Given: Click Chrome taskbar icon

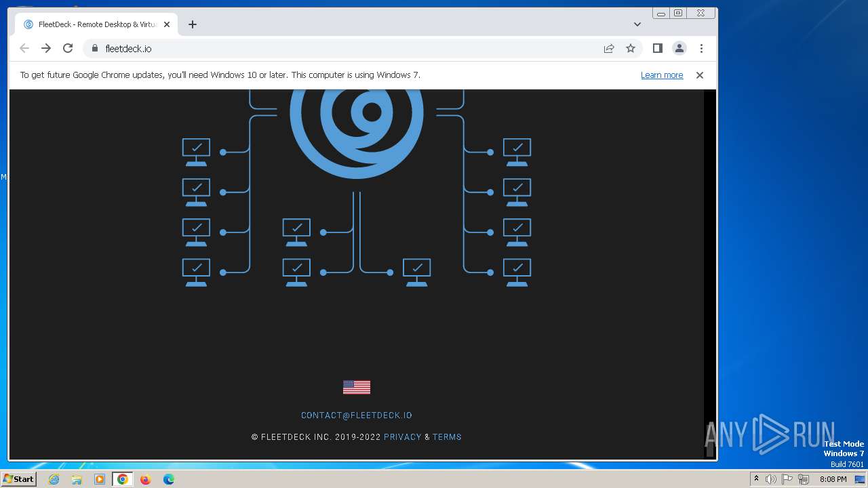Looking at the screenshot, I should [123, 479].
